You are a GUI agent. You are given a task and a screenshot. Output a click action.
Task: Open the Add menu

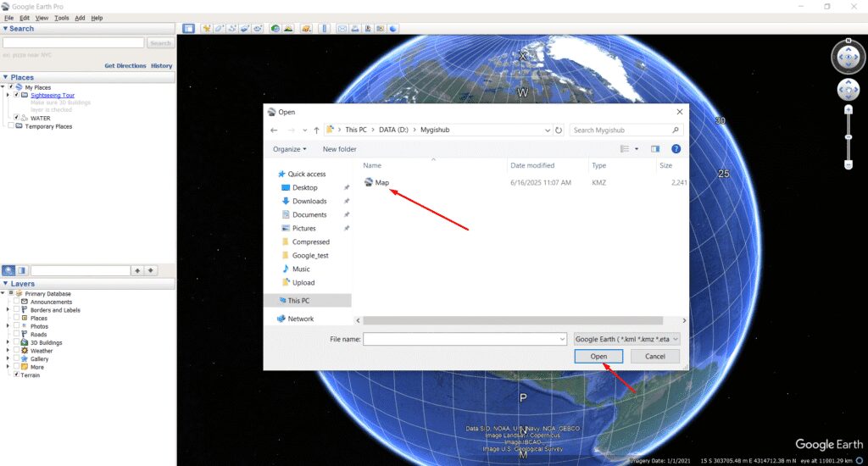coord(80,18)
